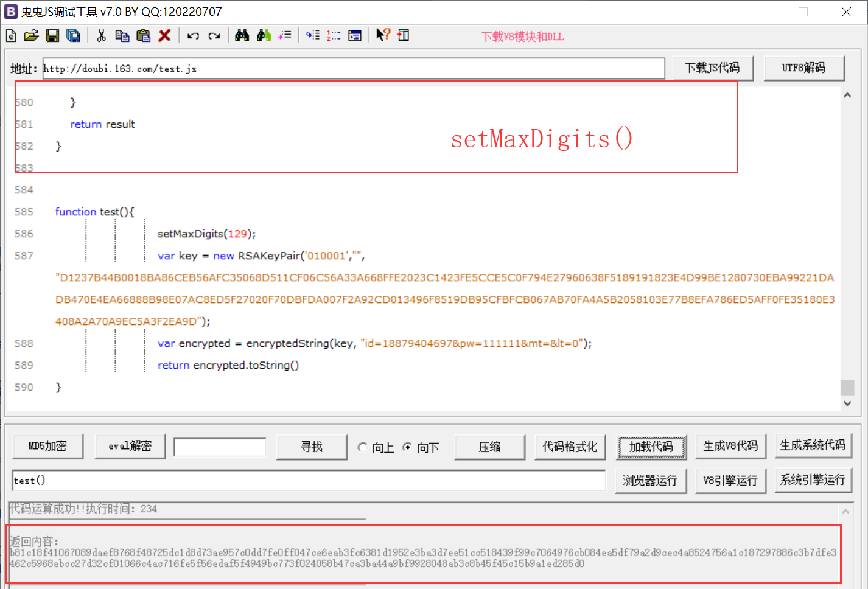Copy using the two-pages toolbar icon

(122, 36)
